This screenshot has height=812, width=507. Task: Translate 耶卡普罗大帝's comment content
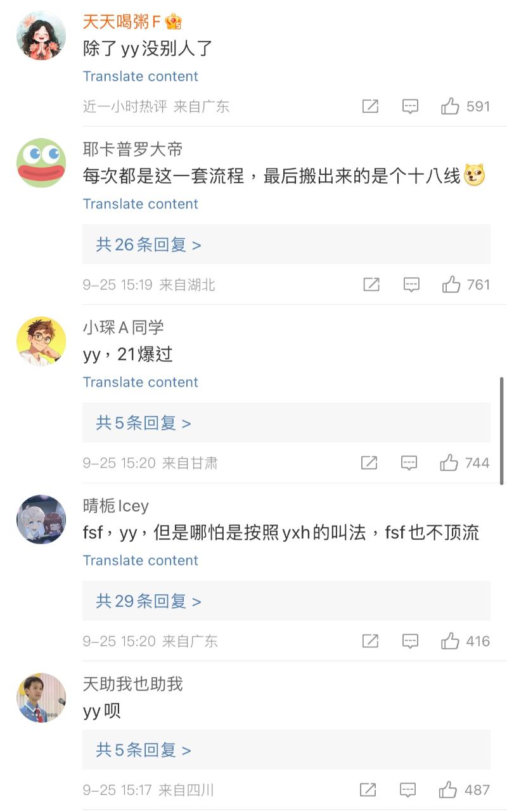point(140,204)
